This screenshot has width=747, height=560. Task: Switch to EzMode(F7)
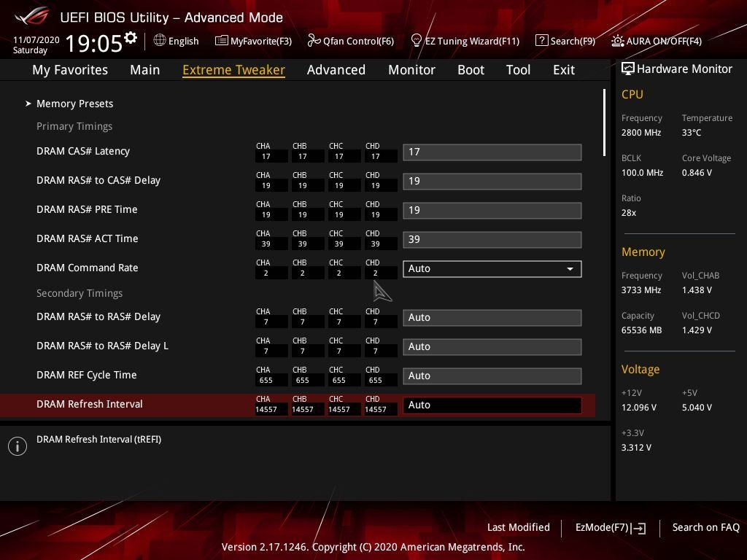click(611, 528)
